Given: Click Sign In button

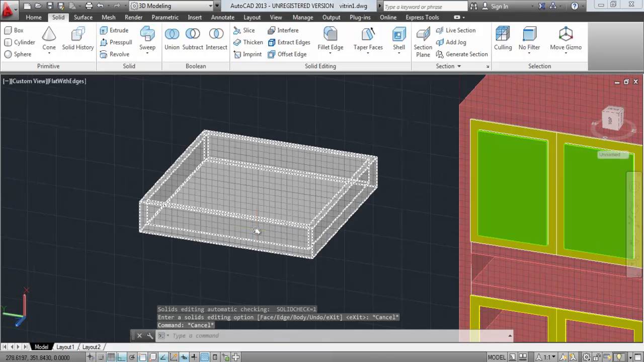Looking at the screenshot, I should point(495,6).
